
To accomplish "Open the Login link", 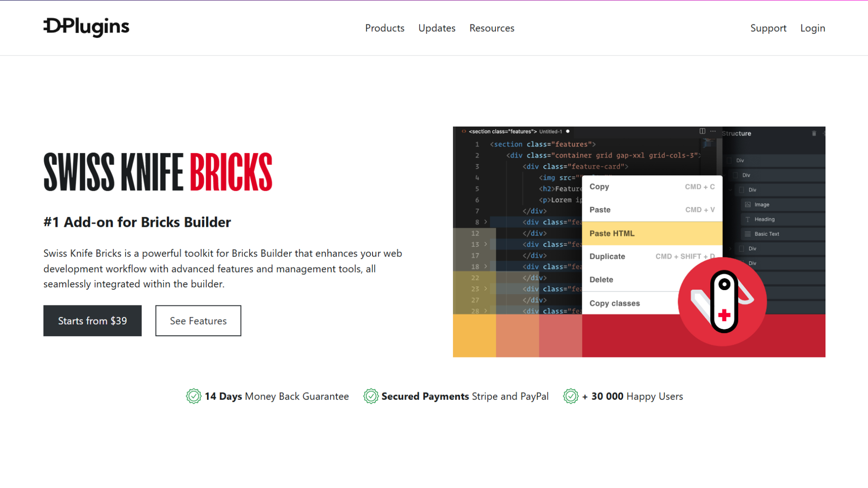I will click(812, 28).
